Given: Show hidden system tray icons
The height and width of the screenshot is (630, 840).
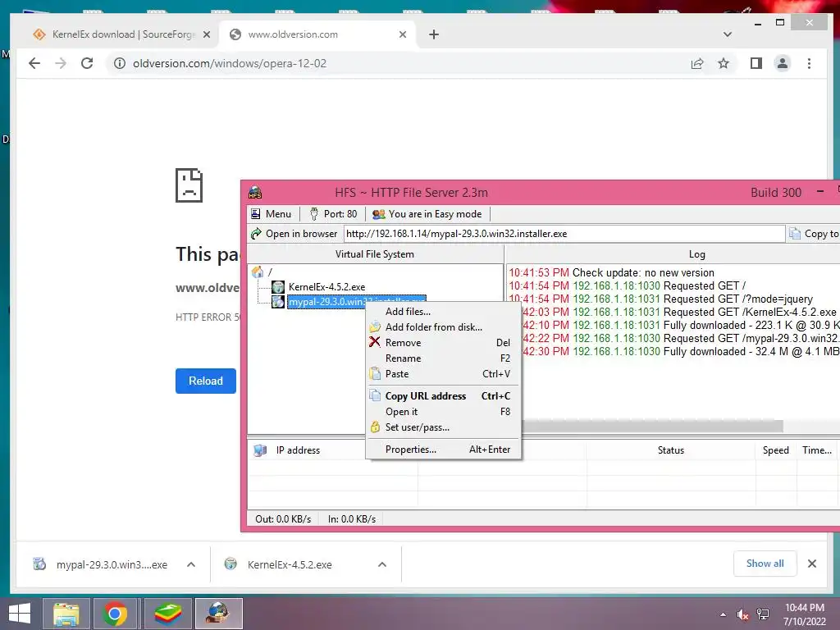Looking at the screenshot, I should [724, 614].
